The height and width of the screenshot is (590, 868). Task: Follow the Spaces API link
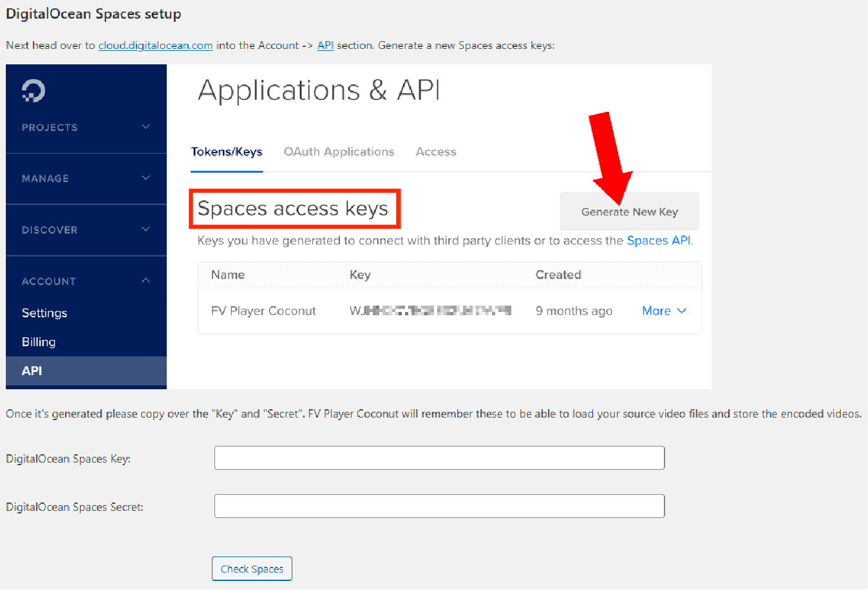pos(659,241)
